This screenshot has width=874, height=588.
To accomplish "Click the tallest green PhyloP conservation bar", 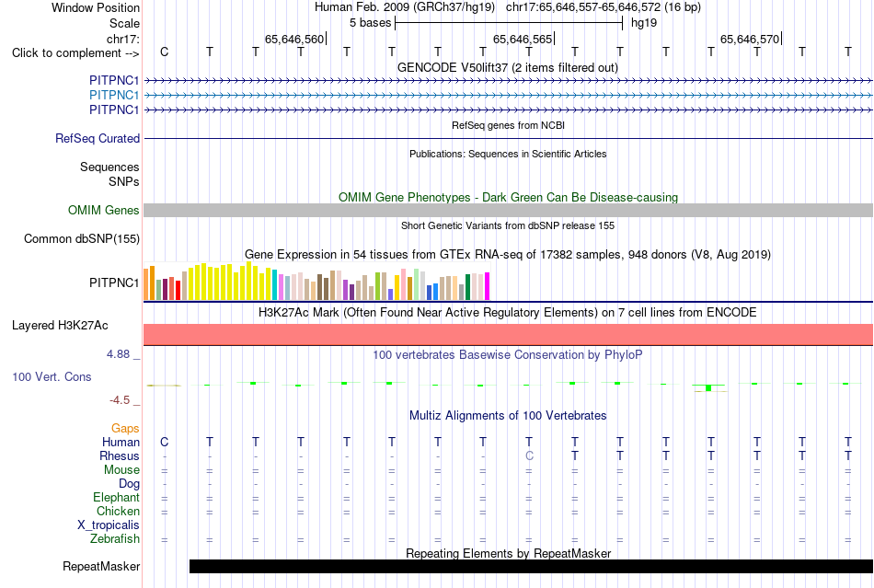I will (x=708, y=387).
